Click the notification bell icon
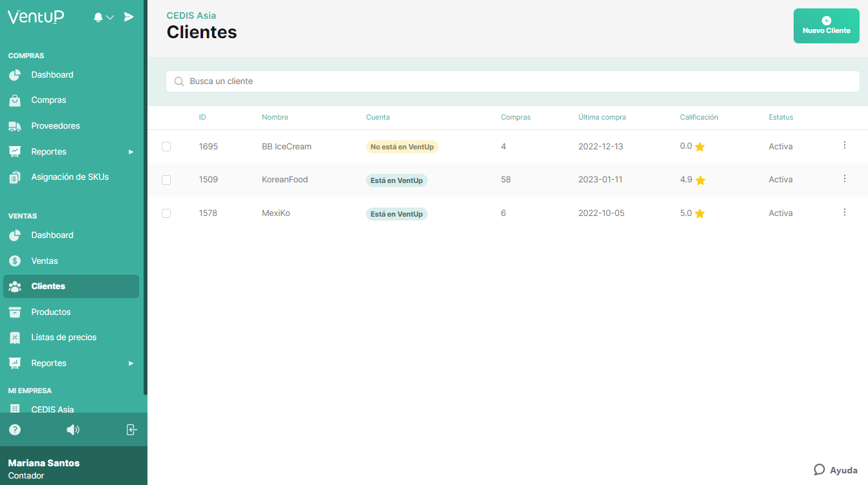 pyautogui.click(x=98, y=17)
